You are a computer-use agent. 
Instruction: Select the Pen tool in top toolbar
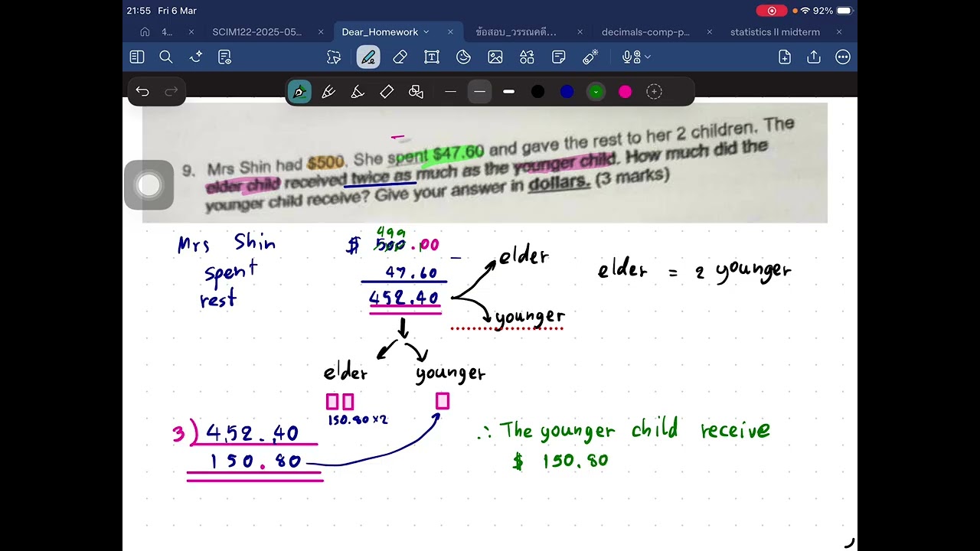coord(368,57)
